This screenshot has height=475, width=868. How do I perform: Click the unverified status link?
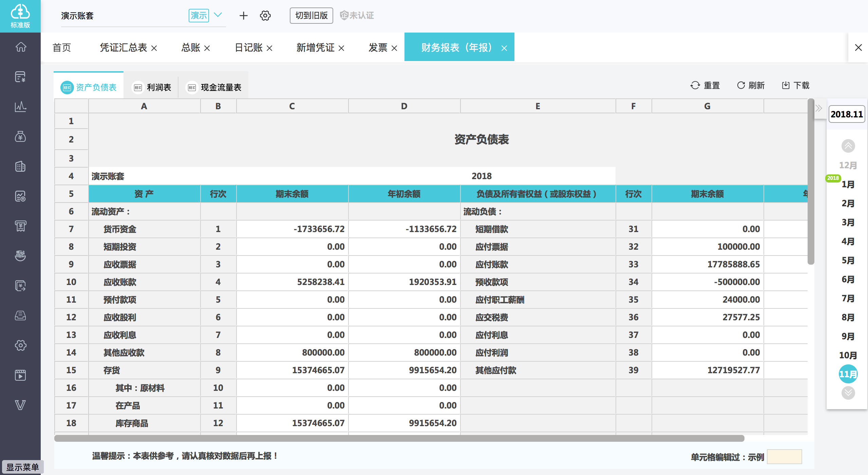[357, 16]
